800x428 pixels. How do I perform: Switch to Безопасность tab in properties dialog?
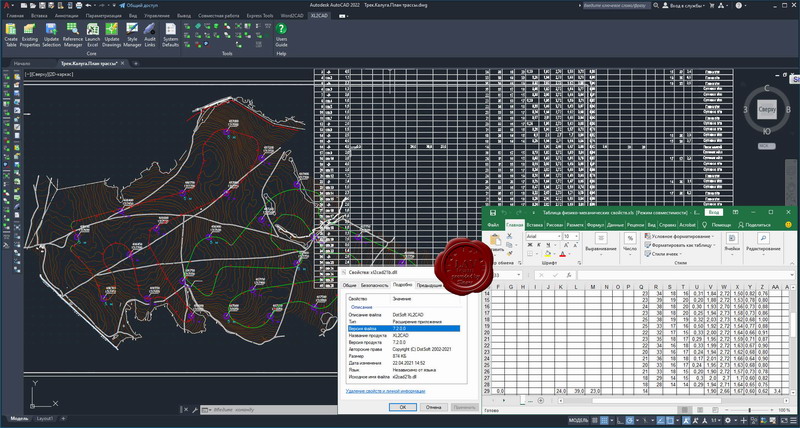[x=374, y=286]
